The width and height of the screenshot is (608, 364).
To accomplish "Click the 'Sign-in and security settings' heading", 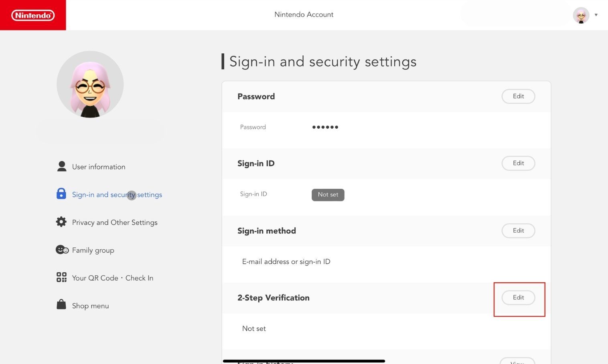I will pos(323,62).
